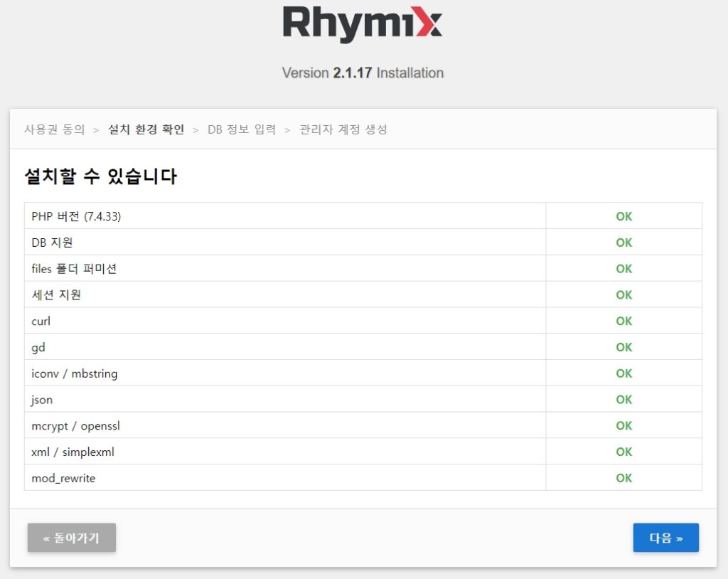Click the OK status for 세션 지원
The image size is (728, 579).
pyautogui.click(x=624, y=294)
